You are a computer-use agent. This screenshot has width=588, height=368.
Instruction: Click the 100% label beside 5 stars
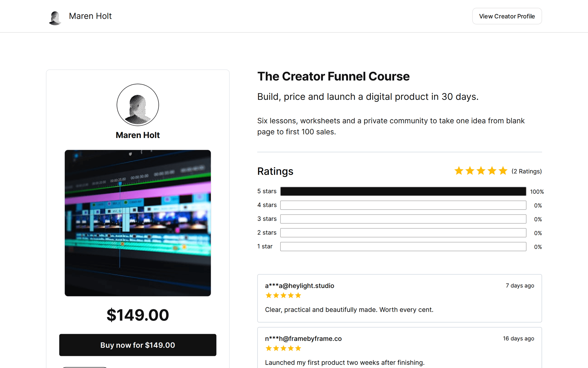[x=537, y=192]
